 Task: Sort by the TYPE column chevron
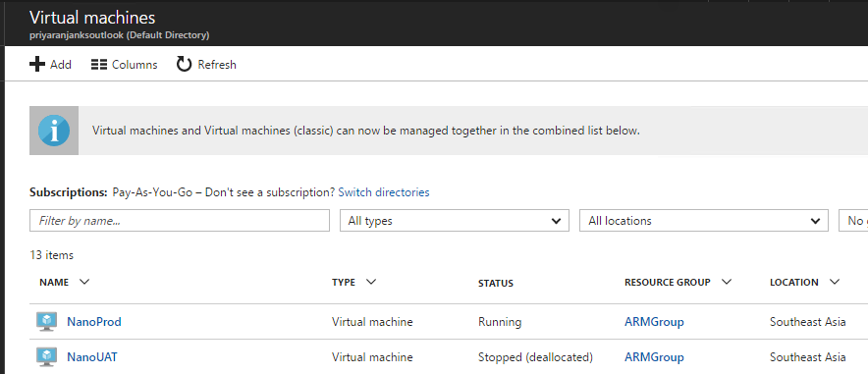click(x=371, y=282)
